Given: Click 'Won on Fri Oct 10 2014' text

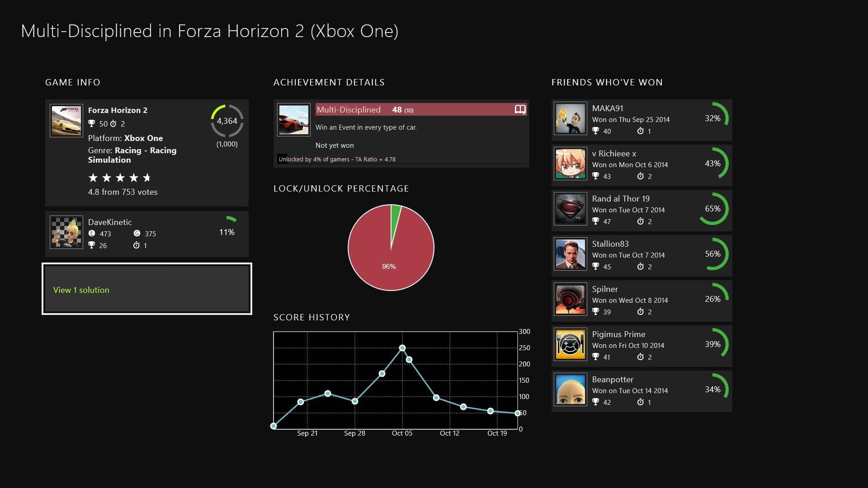Looking at the screenshot, I should (628, 346).
